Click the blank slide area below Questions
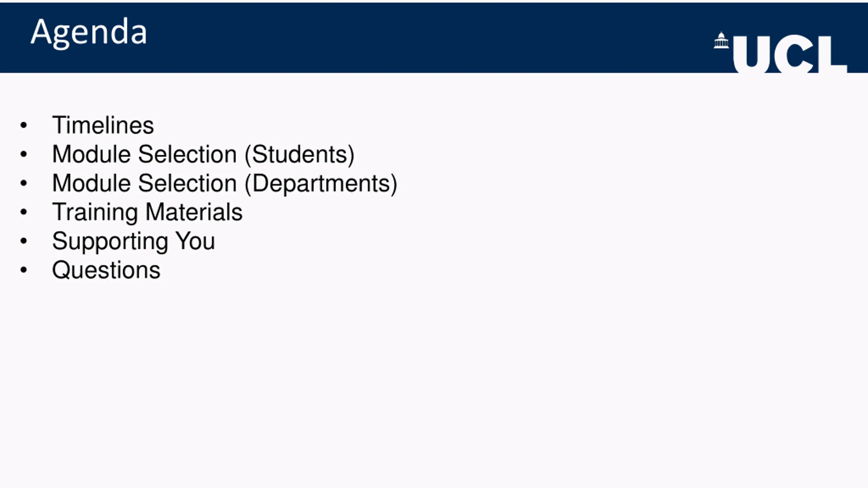This screenshot has width=868, height=488. pos(434,383)
